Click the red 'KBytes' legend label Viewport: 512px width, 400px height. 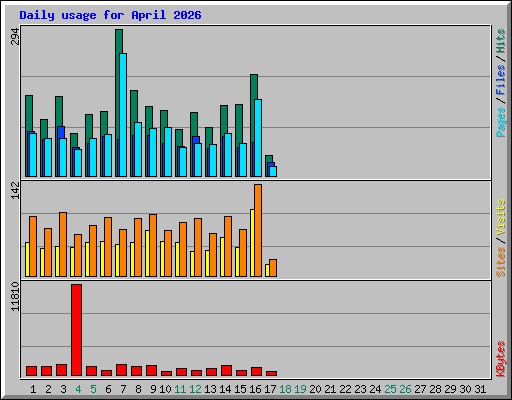(x=501, y=359)
